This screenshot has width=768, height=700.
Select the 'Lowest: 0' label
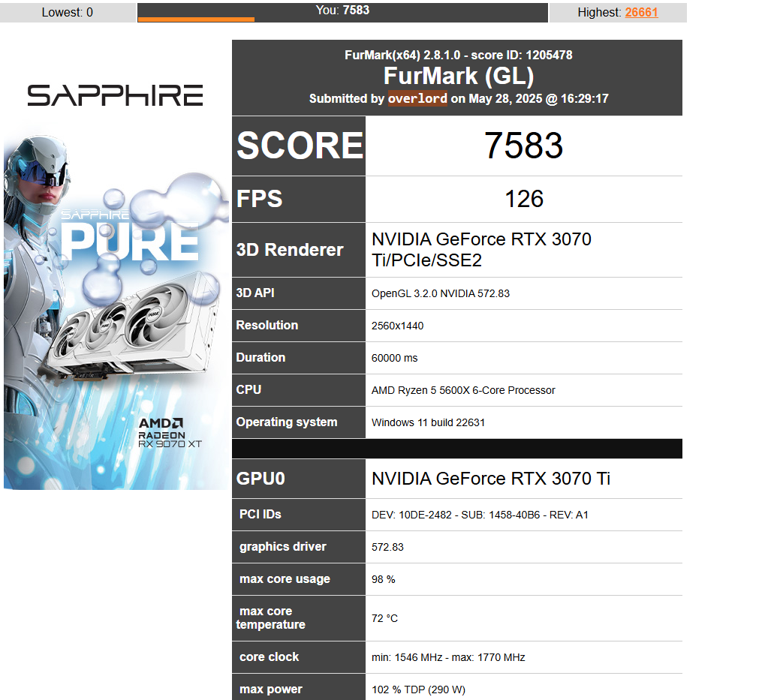point(67,12)
